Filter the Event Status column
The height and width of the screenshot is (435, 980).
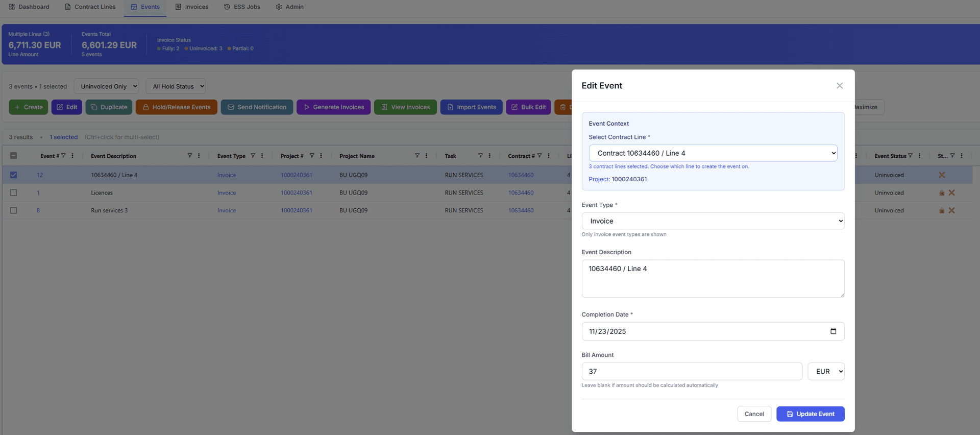(x=910, y=156)
